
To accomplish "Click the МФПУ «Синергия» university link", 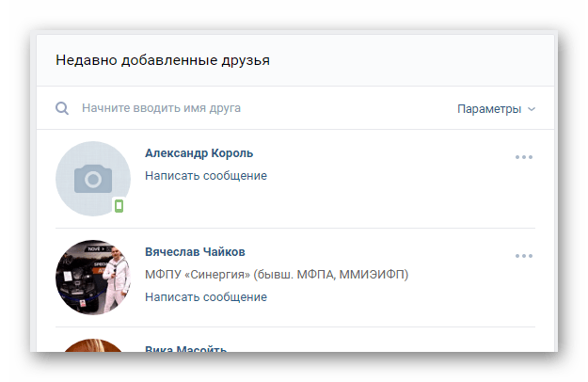I will click(277, 275).
